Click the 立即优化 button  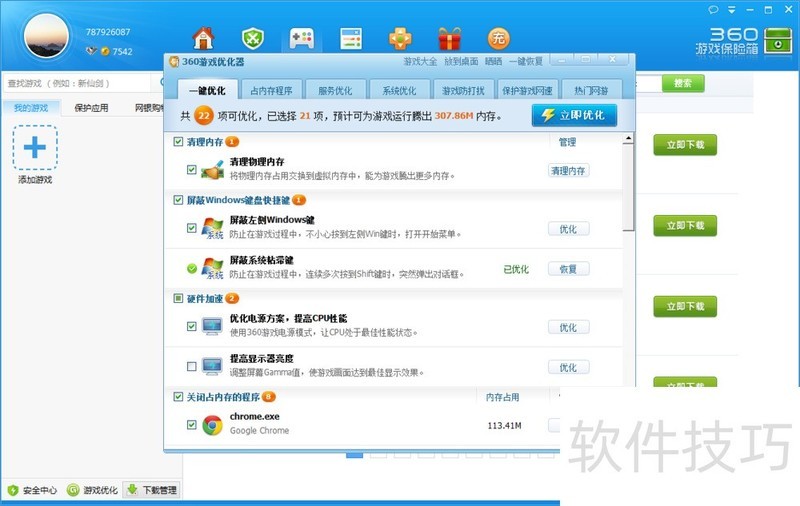click(574, 115)
